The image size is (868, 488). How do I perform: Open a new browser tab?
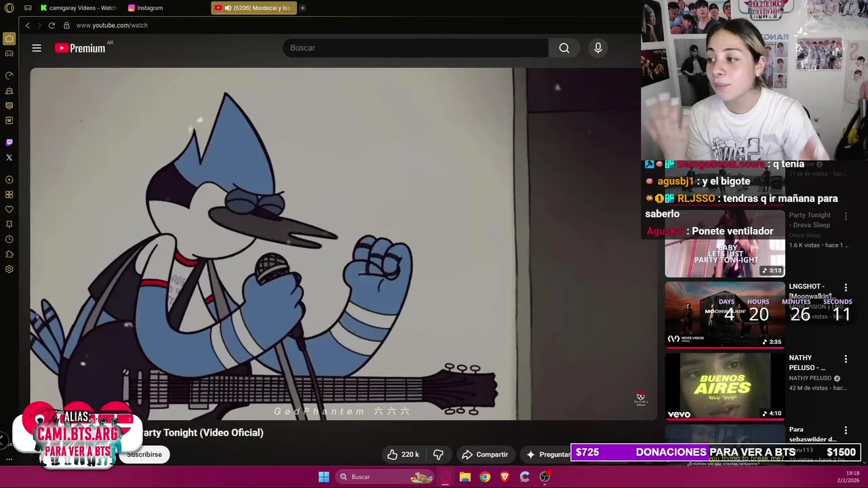click(302, 8)
